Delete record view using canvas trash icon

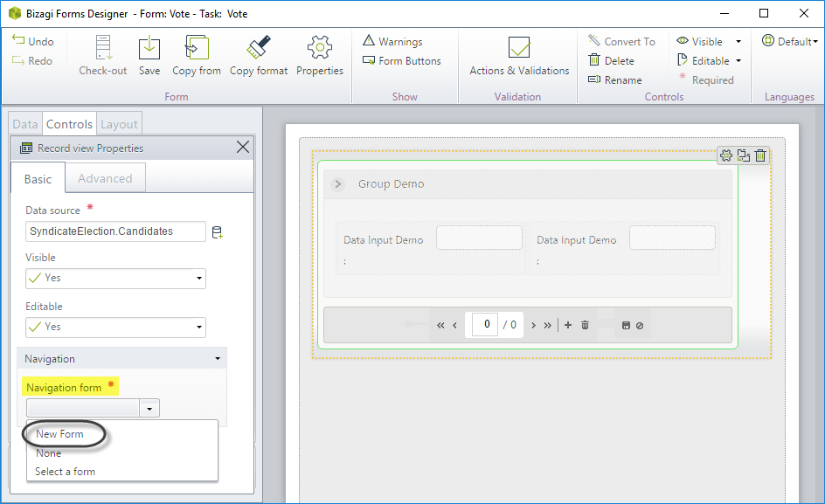click(x=760, y=155)
